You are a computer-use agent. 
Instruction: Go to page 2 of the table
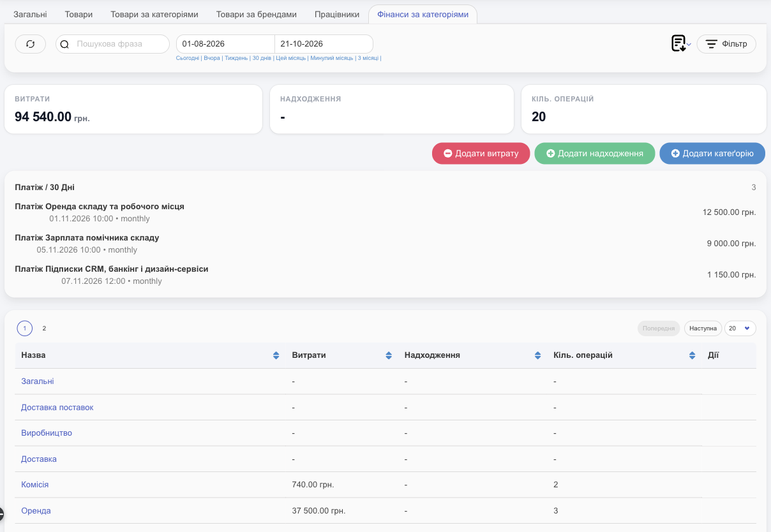click(x=44, y=329)
